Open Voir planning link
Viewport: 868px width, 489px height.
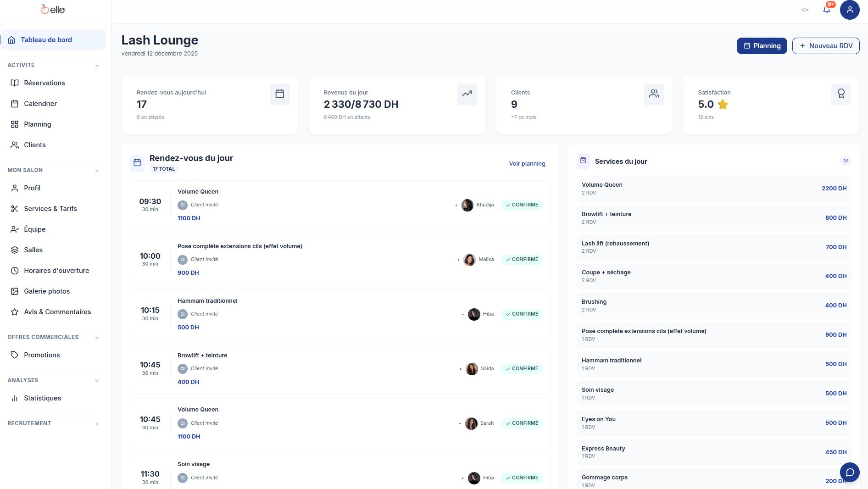(527, 163)
